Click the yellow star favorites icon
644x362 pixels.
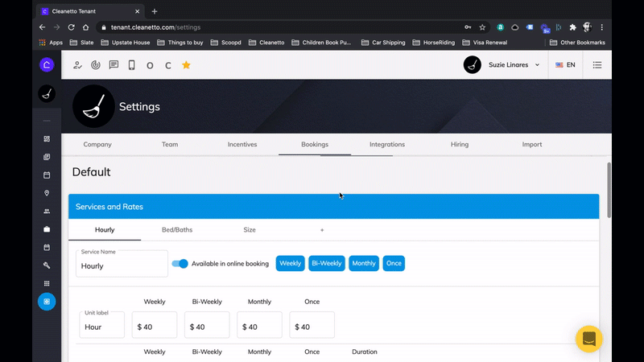tap(186, 65)
